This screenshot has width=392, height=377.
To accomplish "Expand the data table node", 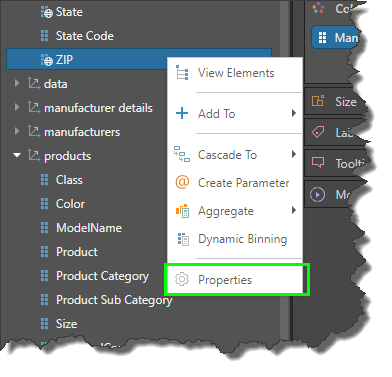I will 17,83.
